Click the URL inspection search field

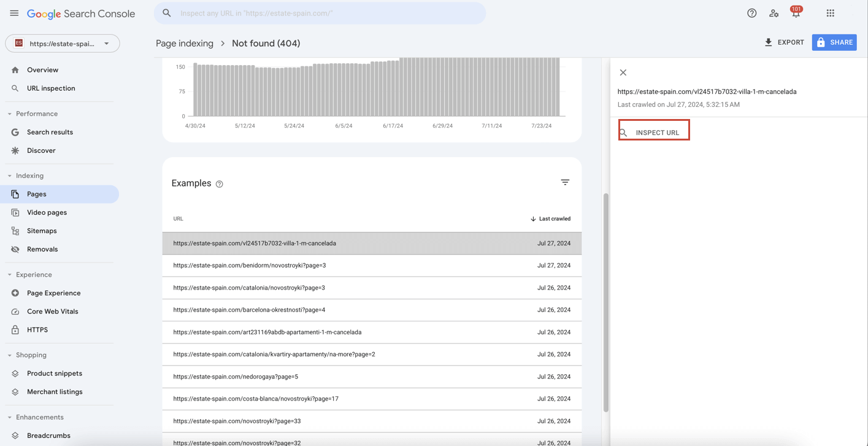click(x=320, y=12)
